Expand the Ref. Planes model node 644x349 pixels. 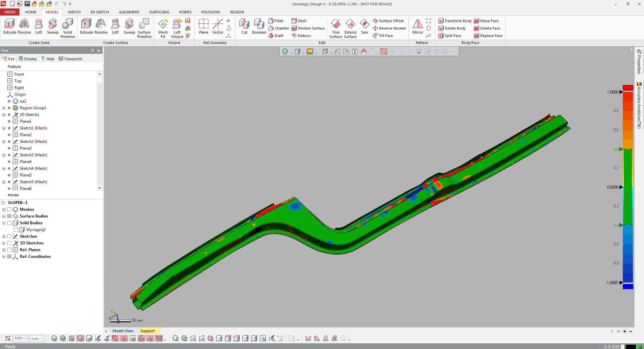(x=4, y=250)
